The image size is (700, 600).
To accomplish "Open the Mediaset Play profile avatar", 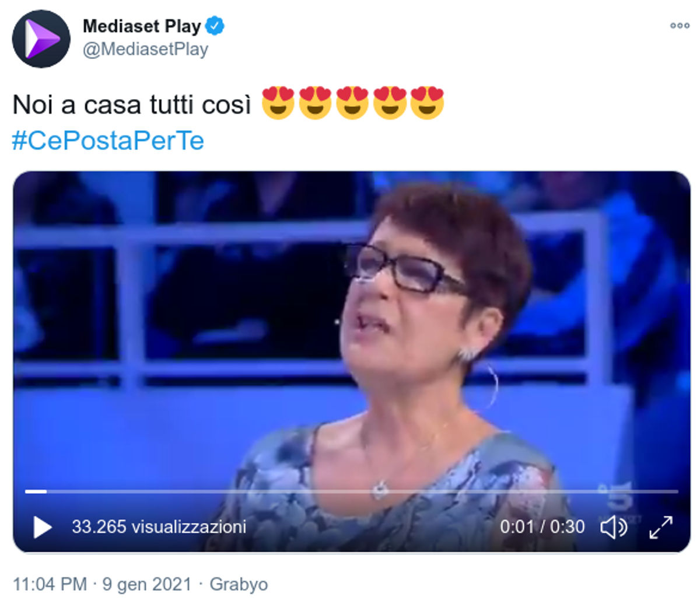I will (41, 39).
